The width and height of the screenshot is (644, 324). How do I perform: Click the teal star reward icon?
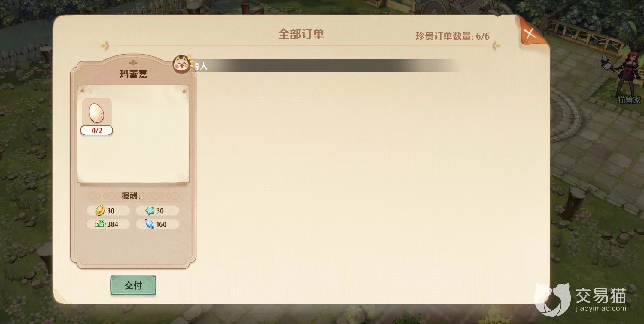click(150, 211)
